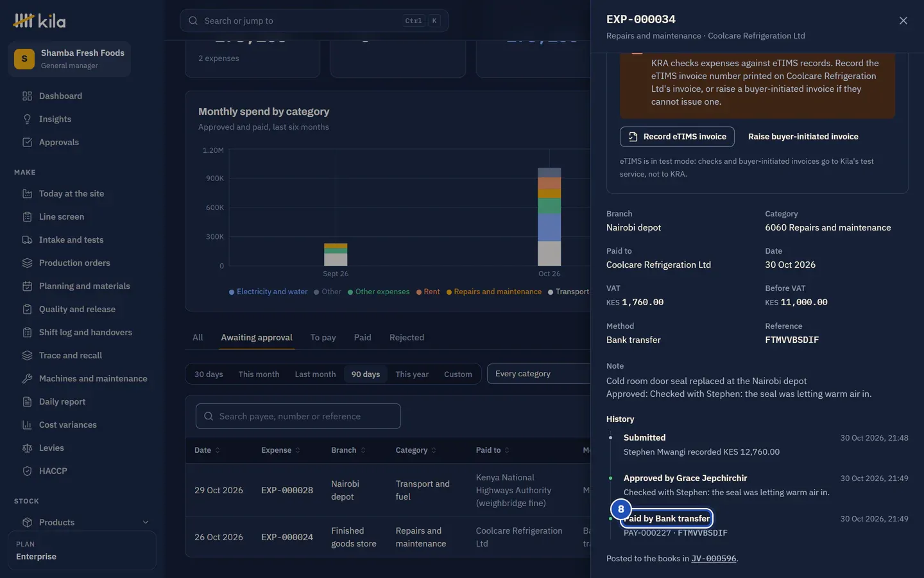Click the Oct 26 stacked bar
Viewport: 924px width, 578px height.
pyautogui.click(x=549, y=216)
